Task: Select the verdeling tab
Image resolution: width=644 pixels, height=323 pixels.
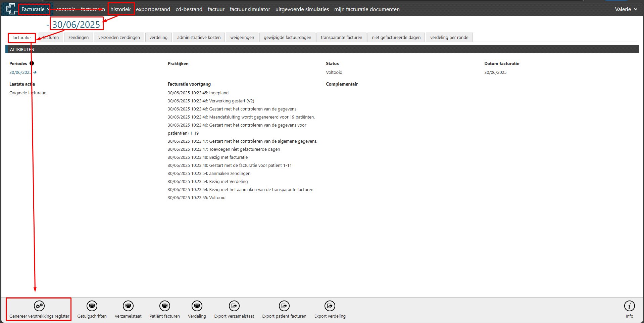Action: point(158,37)
